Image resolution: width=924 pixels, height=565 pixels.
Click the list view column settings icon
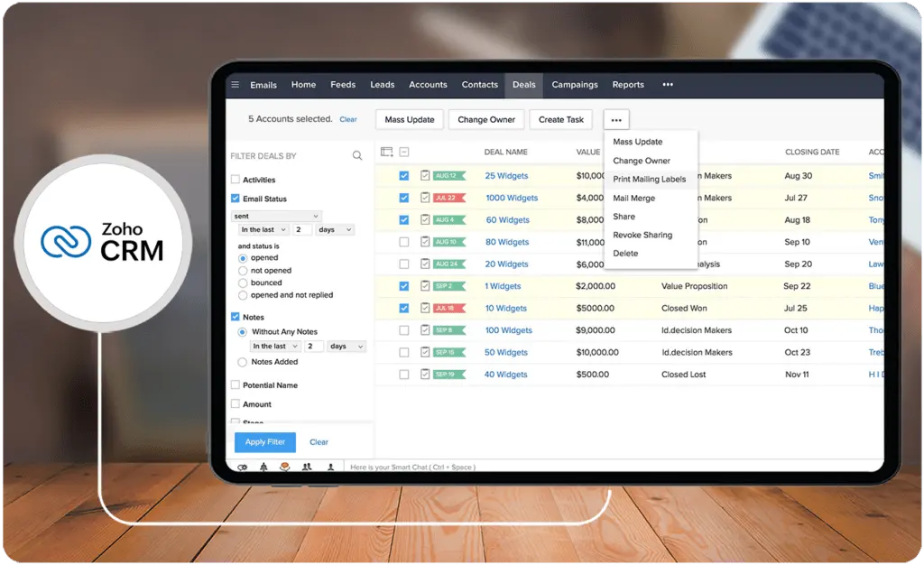point(386,152)
